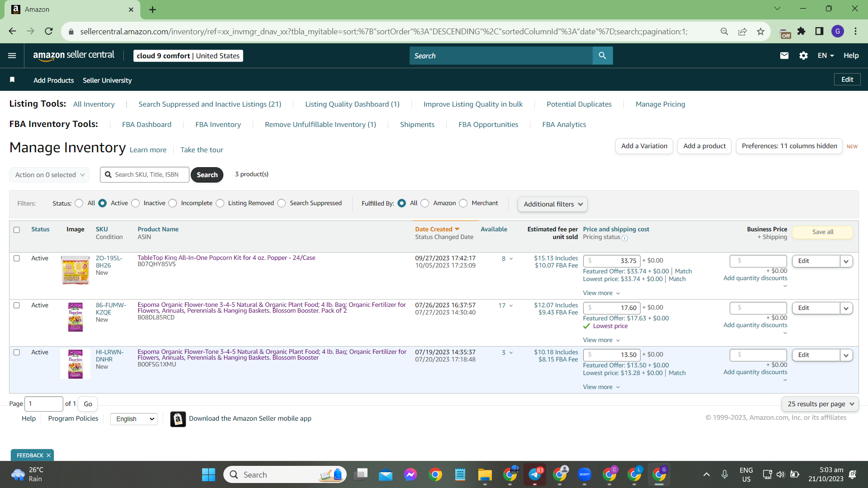The height and width of the screenshot is (488, 868).
Task: Open the browser extensions puzzle icon
Action: [802, 31]
